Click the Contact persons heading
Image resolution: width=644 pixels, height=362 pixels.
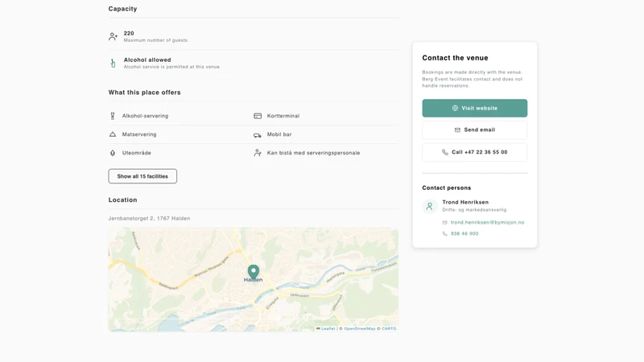pyautogui.click(x=447, y=187)
